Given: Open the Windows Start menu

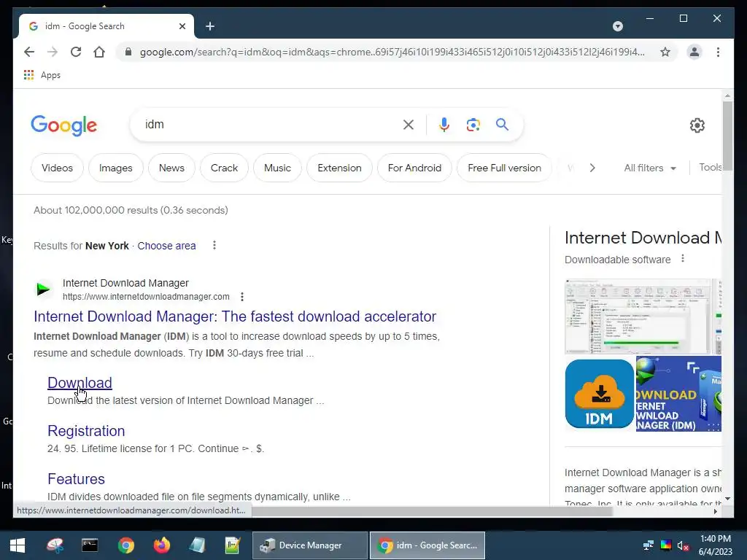Looking at the screenshot, I should (18, 545).
